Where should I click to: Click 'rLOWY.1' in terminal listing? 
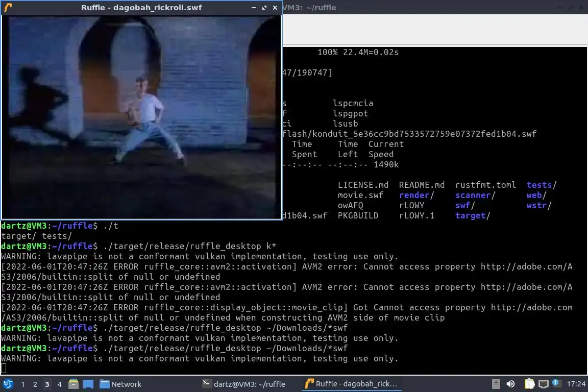coord(416,216)
